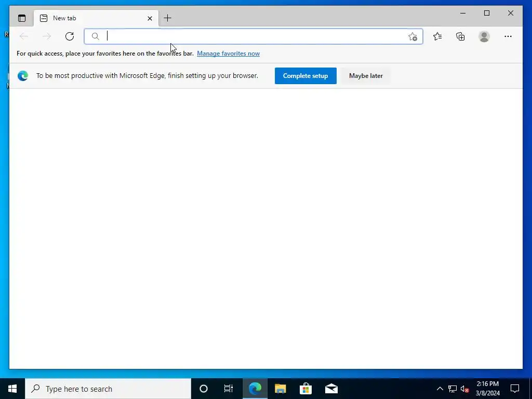Click the Forward navigation arrow
The width and height of the screenshot is (532, 399).
47,36
